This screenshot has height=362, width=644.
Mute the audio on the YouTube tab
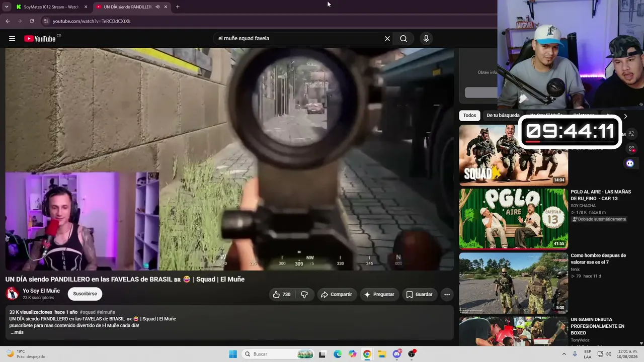click(x=157, y=7)
